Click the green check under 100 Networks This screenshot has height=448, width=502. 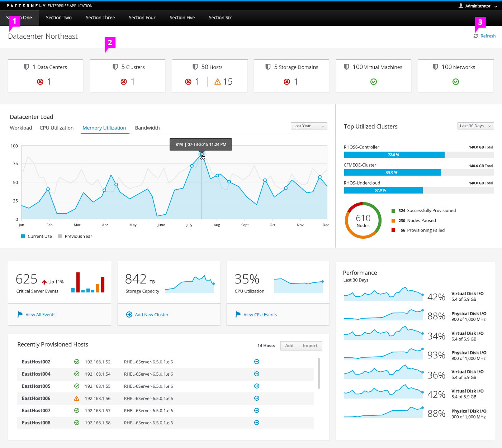coord(456,82)
